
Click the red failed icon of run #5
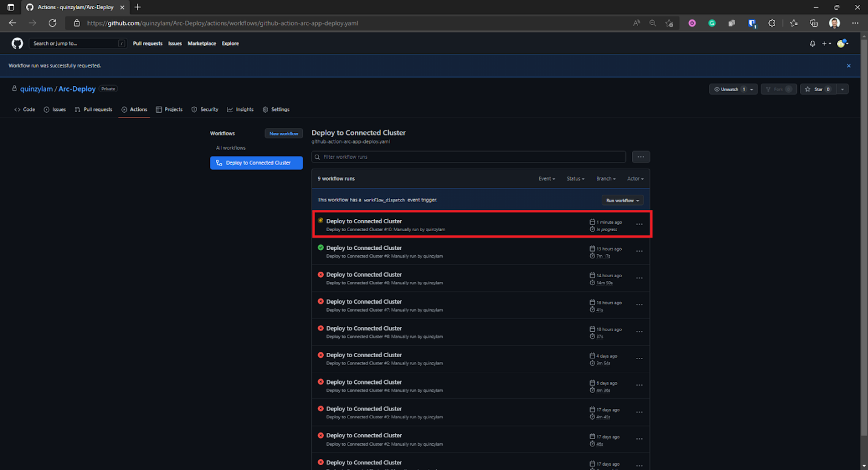click(x=321, y=355)
